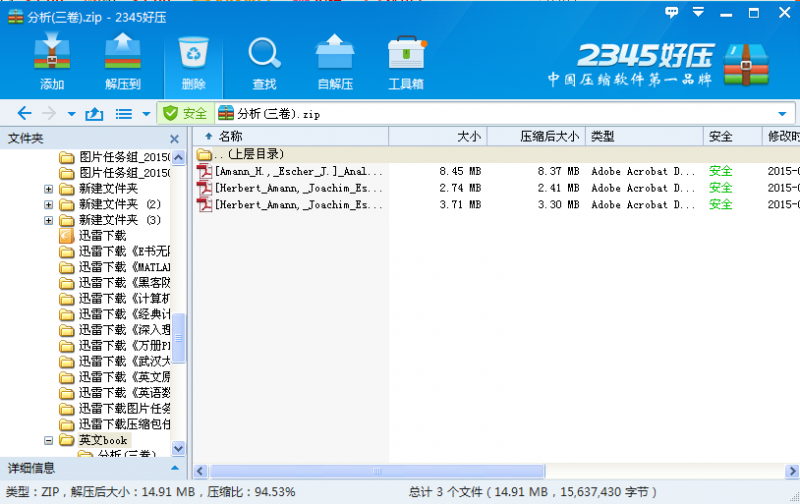800x504 pixels.
Task: Click the horizontal scroll right arrow
Action: 792,471
